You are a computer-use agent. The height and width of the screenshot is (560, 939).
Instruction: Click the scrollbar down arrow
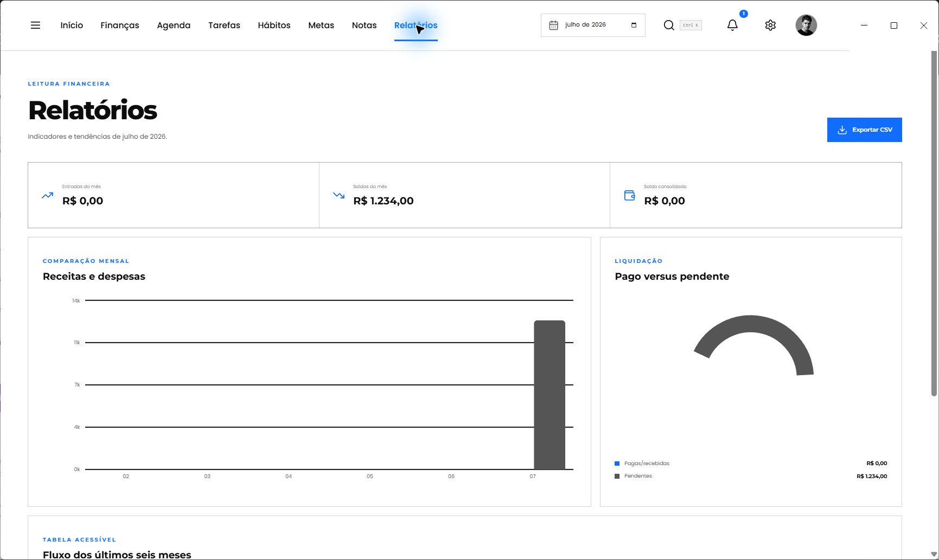pyautogui.click(x=934, y=555)
